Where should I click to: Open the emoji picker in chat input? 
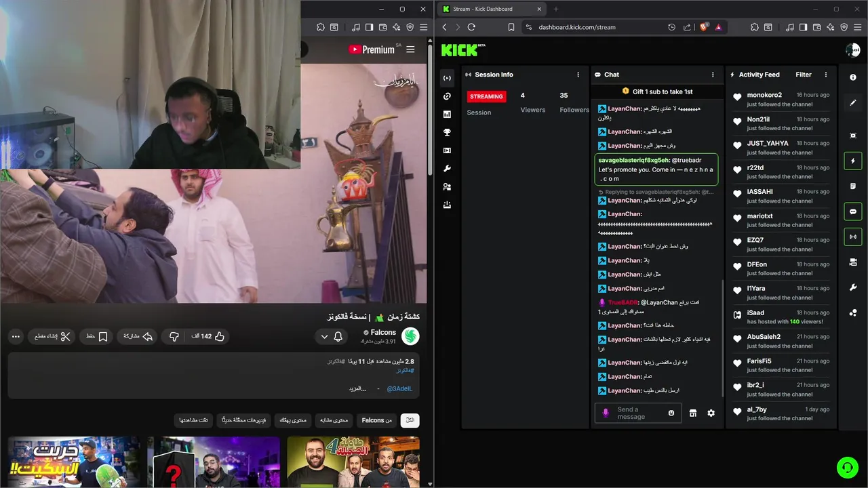671,413
